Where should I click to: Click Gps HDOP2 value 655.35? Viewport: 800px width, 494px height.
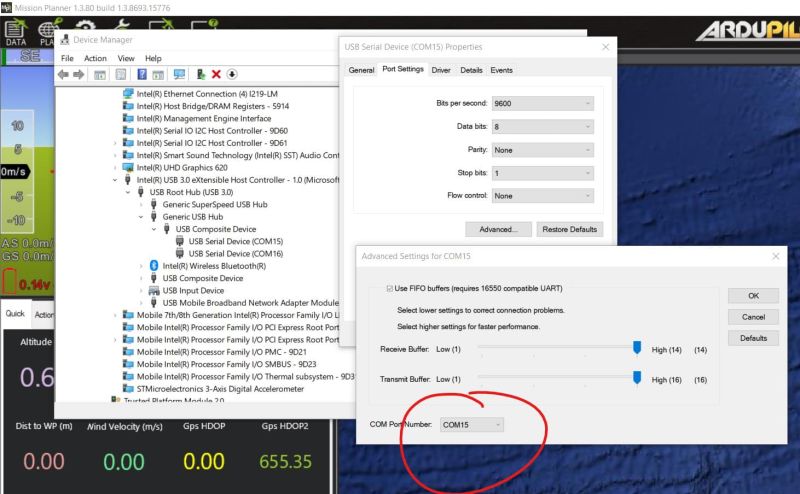pyautogui.click(x=285, y=462)
